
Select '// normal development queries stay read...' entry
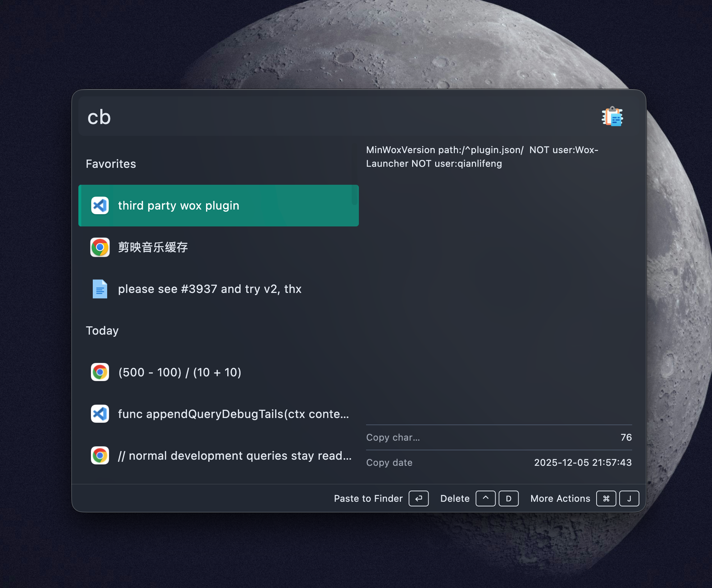click(219, 456)
